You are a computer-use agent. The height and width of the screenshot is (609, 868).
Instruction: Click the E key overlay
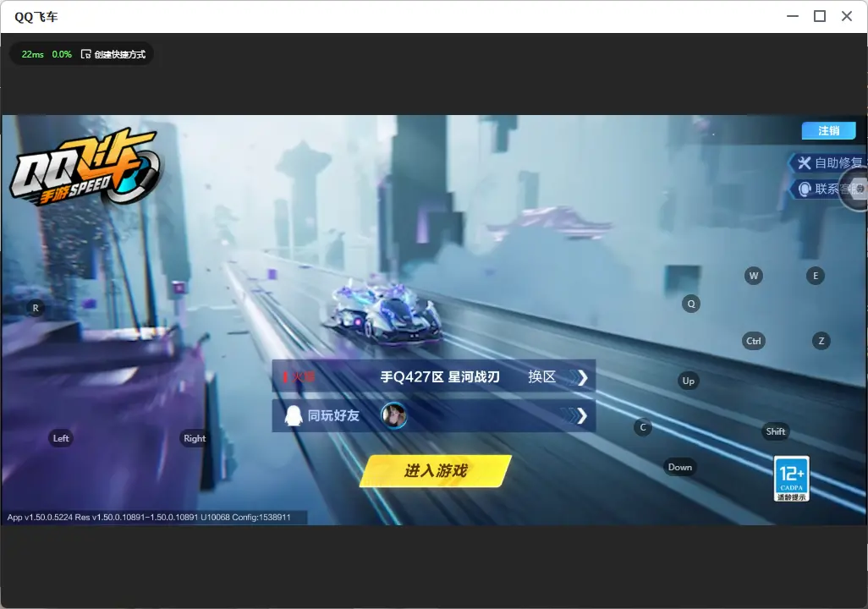click(816, 276)
